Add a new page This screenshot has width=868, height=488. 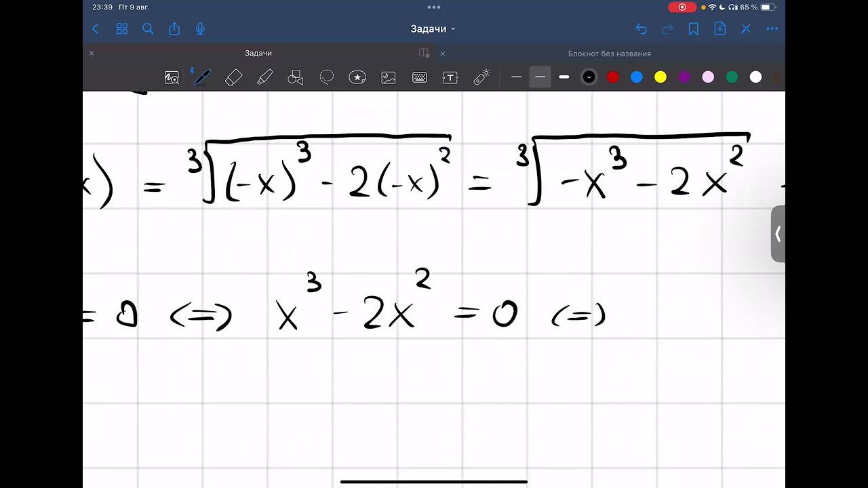tap(719, 29)
